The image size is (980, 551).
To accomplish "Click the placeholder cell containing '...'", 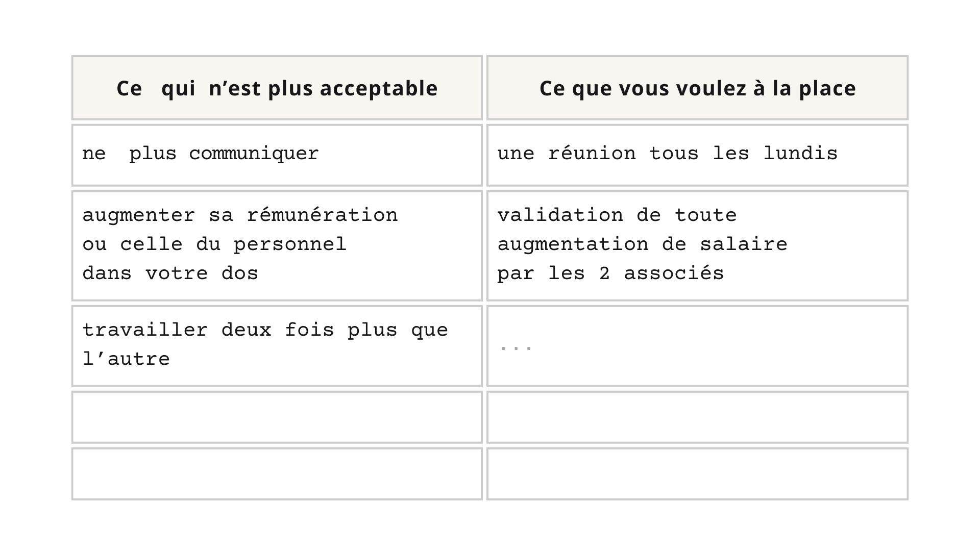I will click(697, 346).
